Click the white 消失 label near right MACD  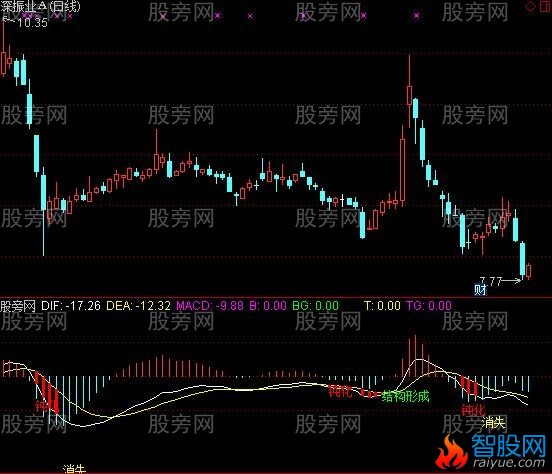coord(494,423)
